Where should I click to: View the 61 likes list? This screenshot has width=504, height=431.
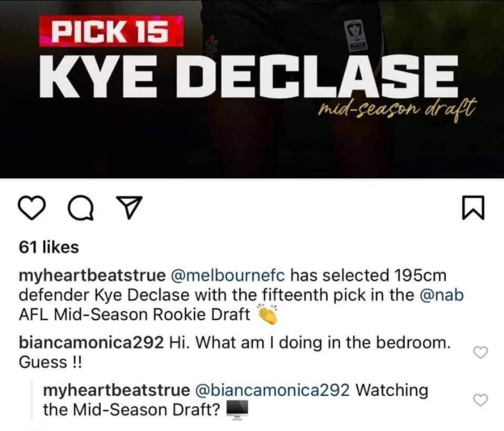pyautogui.click(x=49, y=248)
